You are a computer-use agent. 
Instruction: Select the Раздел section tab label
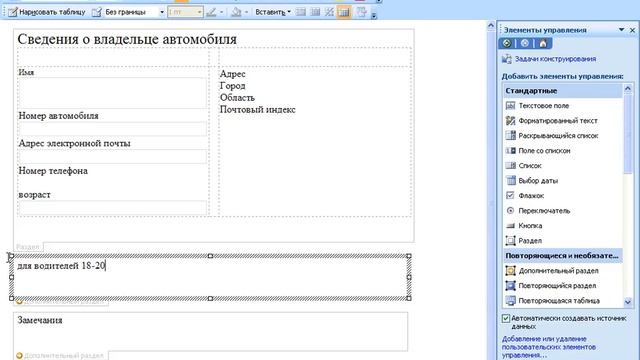click(x=28, y=247)
